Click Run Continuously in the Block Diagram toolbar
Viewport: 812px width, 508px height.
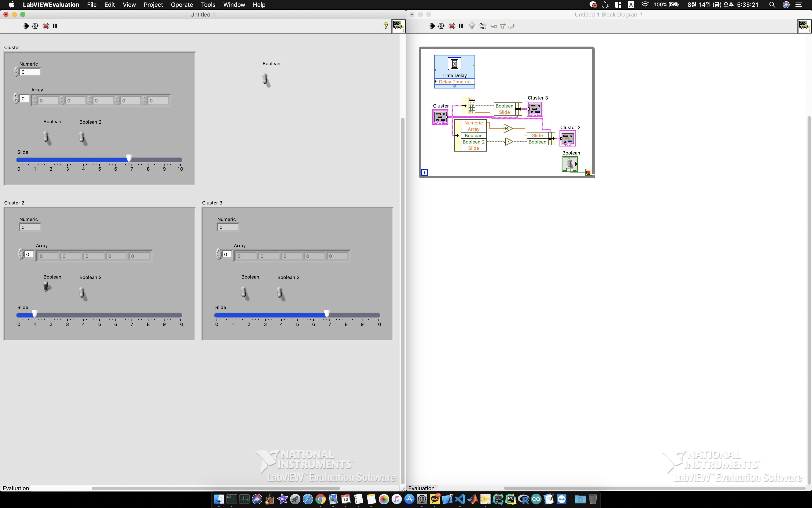pos(441,26)
